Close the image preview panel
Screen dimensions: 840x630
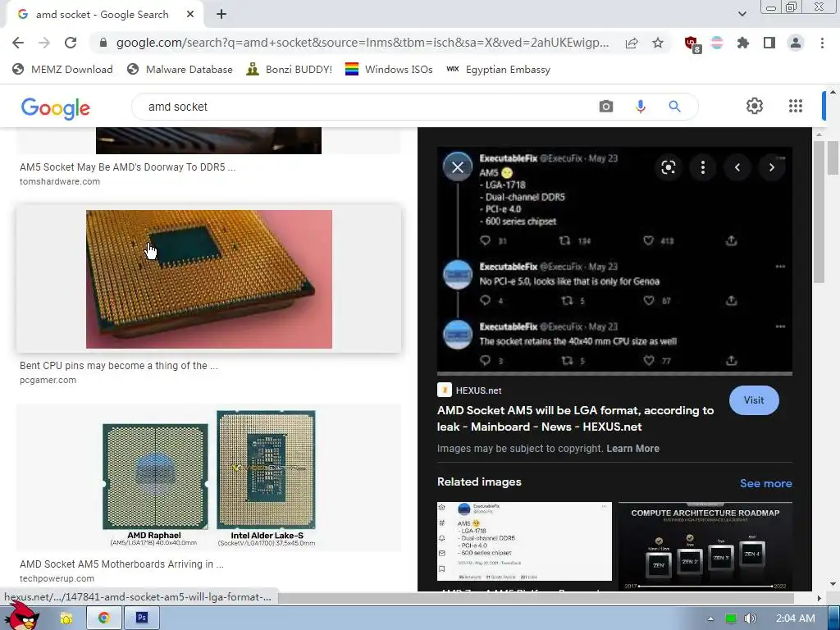point(458,167)
